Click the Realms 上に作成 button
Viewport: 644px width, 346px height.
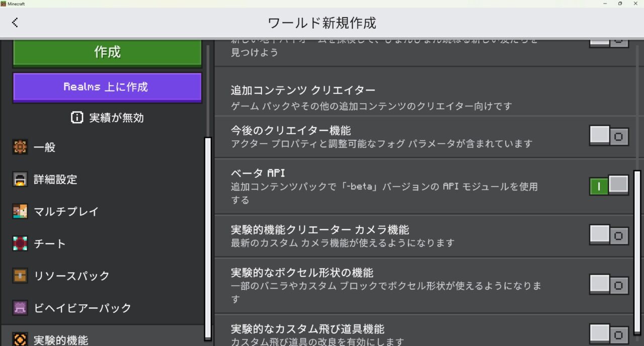pyautogui.click(x=107, y=87)
